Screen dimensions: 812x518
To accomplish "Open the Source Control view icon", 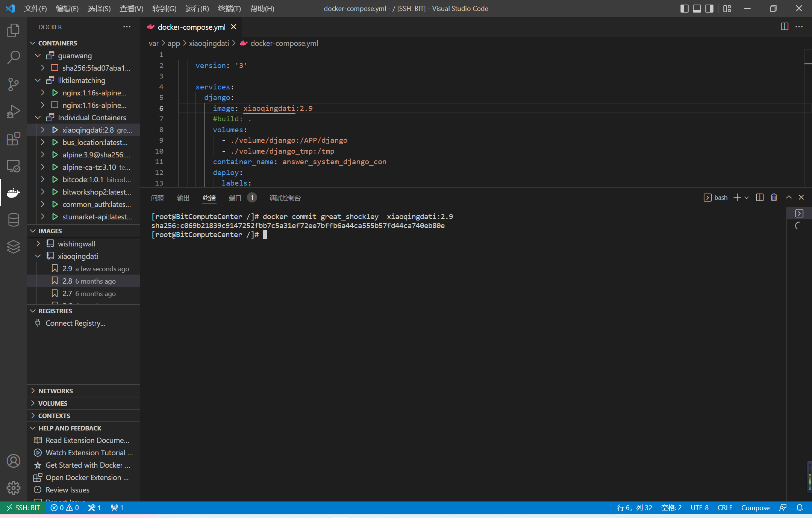I will 14,85.
